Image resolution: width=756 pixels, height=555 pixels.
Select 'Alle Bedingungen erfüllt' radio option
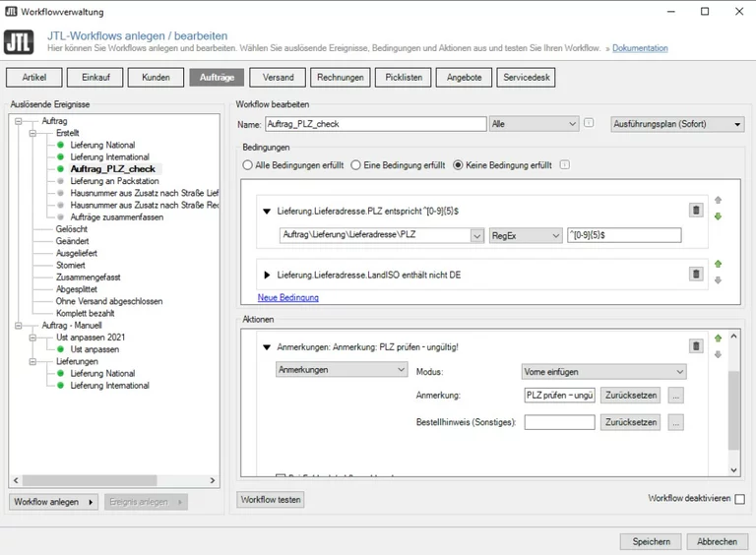pyautogui.click(x=248, y=165)
